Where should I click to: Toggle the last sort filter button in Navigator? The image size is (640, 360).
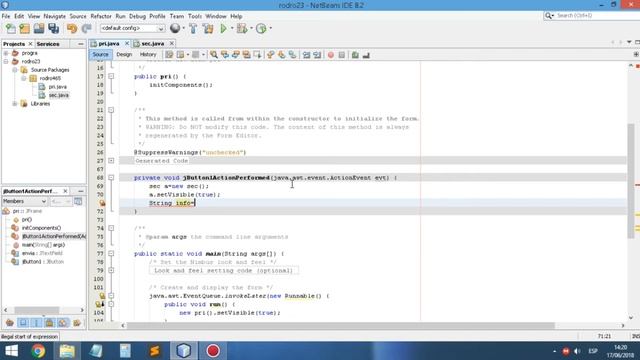[77, 323]
